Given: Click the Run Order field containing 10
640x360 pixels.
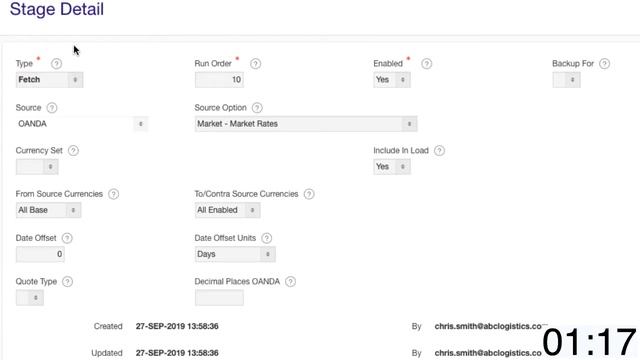Looking at the screenshot, I should [x=219, y=80].
